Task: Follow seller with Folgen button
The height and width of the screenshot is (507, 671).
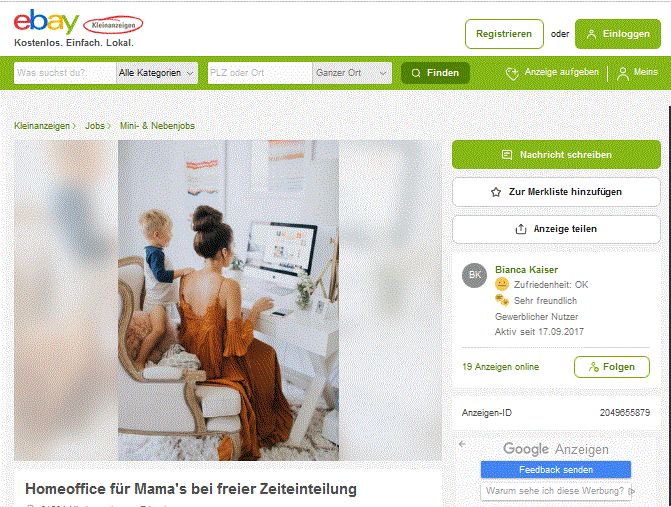Action: point(612,367)
